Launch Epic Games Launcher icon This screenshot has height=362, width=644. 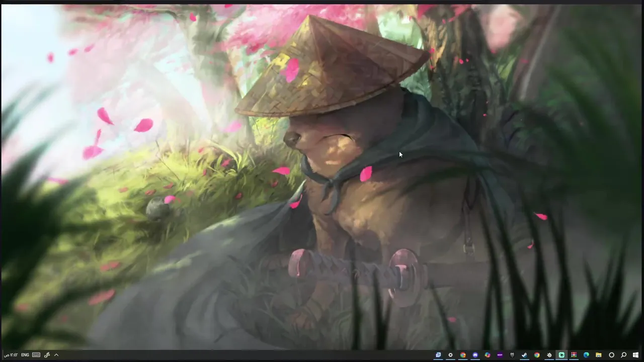[512, 355]
